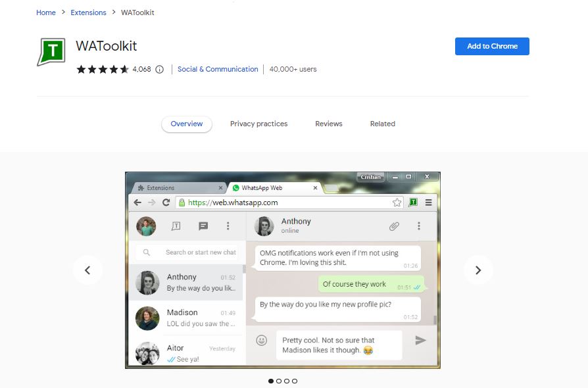Click the star rating next to 4,068
Image resolution: width=588 pixels, height=388 pixels.
tap(103, 69)
